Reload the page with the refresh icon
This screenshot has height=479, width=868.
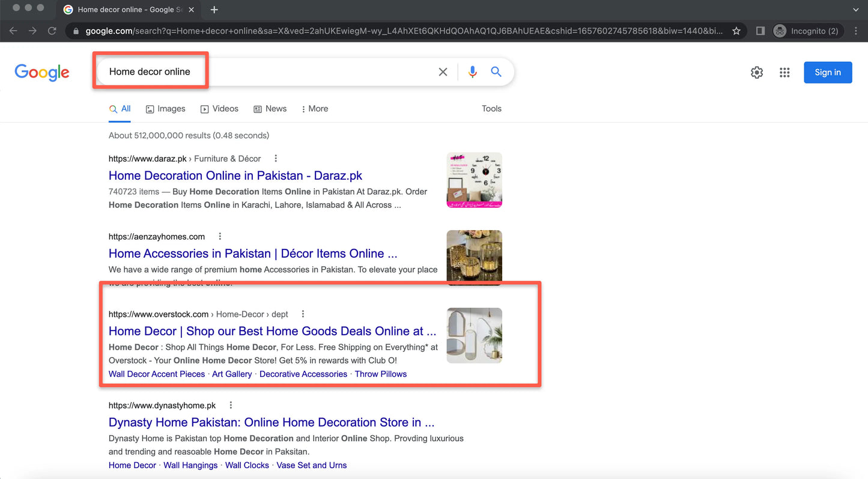tap(52, 31)
